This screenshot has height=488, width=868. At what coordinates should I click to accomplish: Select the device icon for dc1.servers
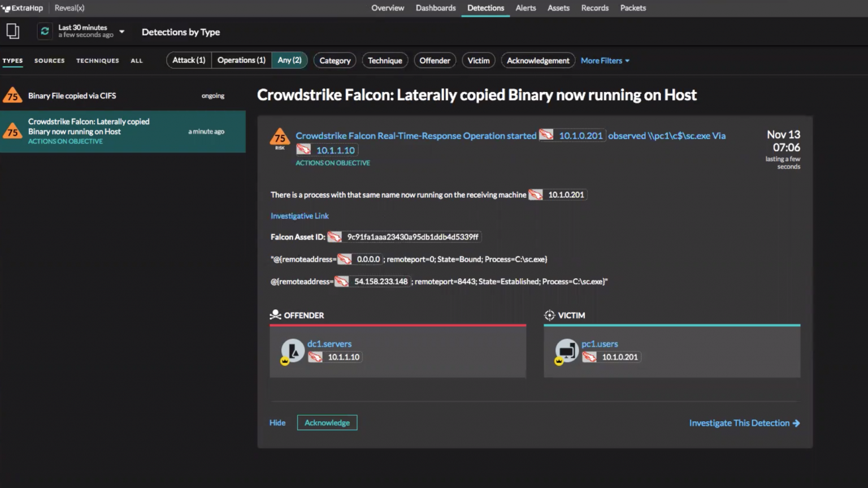(293, 349)
